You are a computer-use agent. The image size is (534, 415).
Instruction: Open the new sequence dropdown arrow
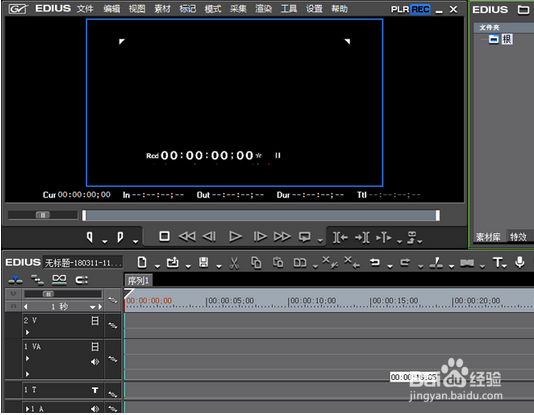(157, 266)
